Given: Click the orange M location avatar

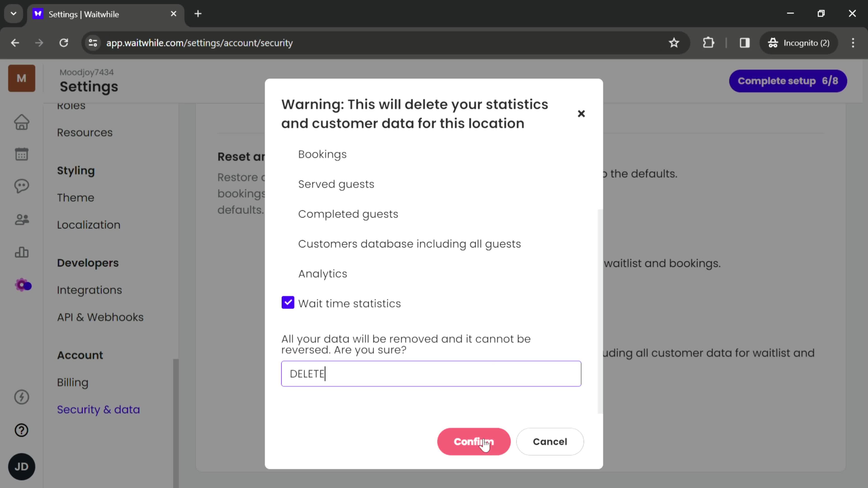Looking at the screenshot, I should click(x=21, y=78).
